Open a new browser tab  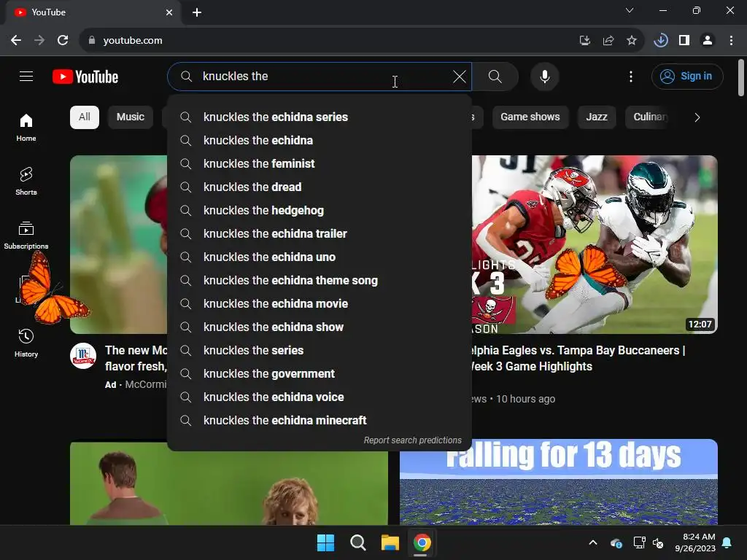click(197, 12)
